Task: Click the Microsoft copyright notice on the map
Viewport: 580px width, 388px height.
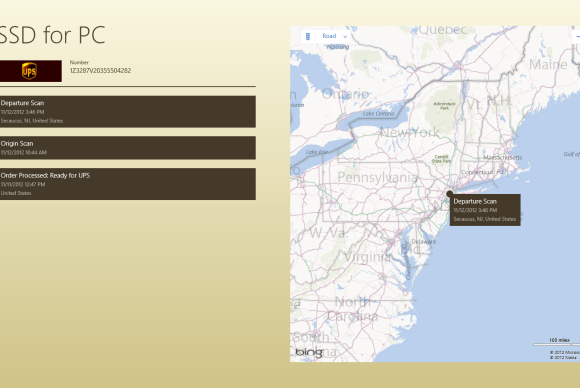Action: point(564,352)
